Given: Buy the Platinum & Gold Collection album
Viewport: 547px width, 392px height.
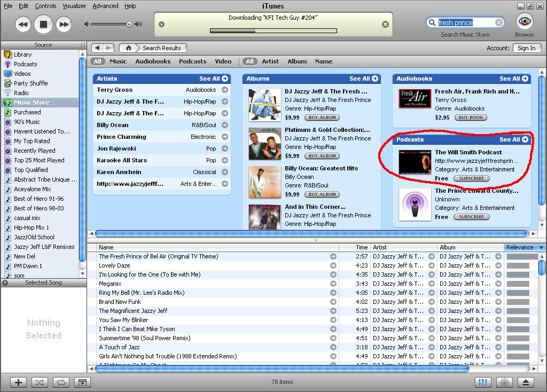Looking at the screenshot, I should (322, 156).
